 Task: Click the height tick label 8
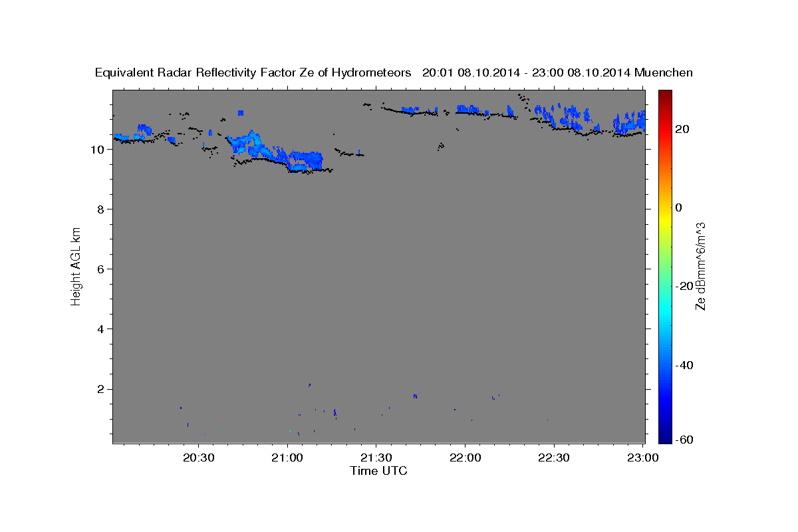tap(102, 209)
